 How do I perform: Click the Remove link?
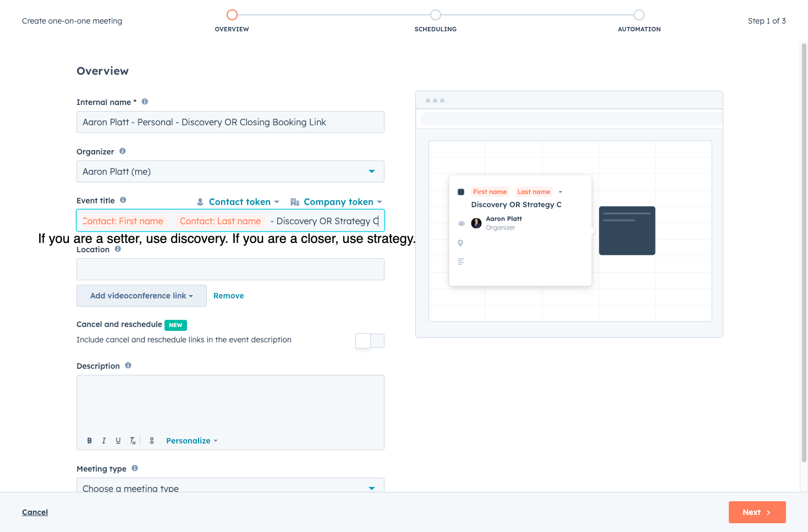click(x=229, y=296)
